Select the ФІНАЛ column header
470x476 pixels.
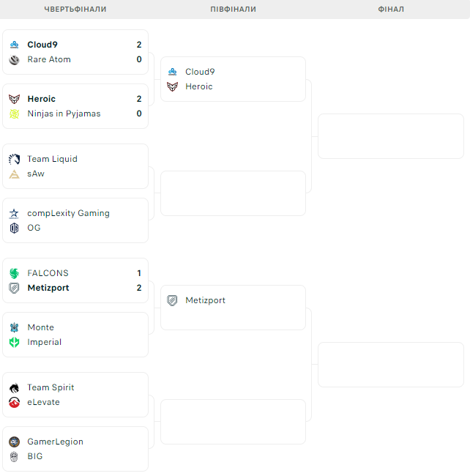point(391,10)
